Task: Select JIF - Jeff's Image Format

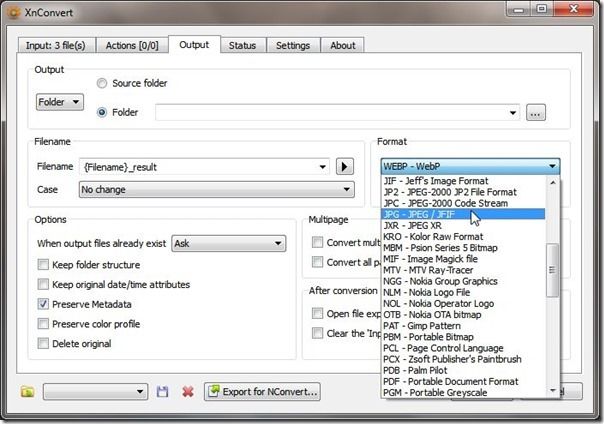Action: coord(463,181)
